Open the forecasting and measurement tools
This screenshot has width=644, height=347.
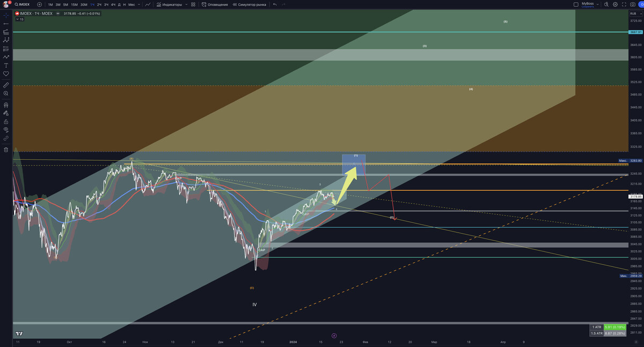coord(6,48)
